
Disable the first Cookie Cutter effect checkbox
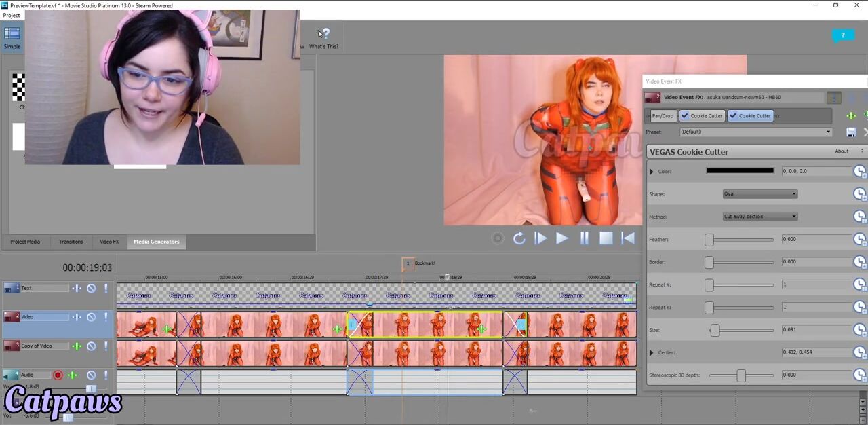(685, 116)
